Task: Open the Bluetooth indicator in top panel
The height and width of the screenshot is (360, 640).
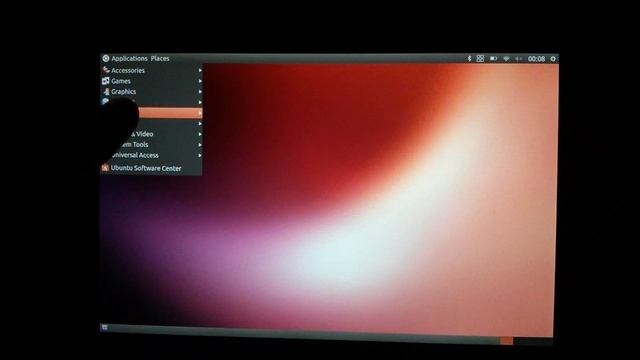Action: [469, 59]
